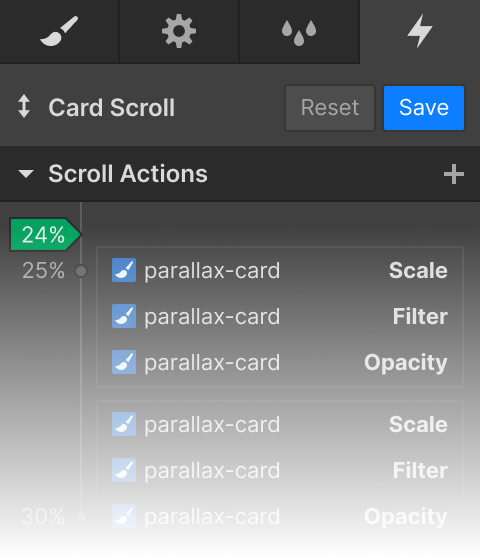Click brush icon of first Filter action
Image resolution: width=480 pixels, height=558 pixels.
tap(124, 316)
